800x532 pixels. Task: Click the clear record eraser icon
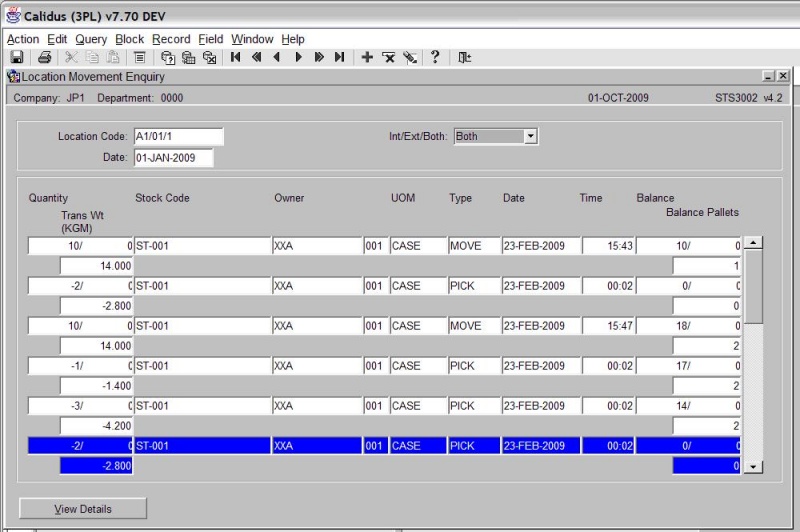point(410,57)
